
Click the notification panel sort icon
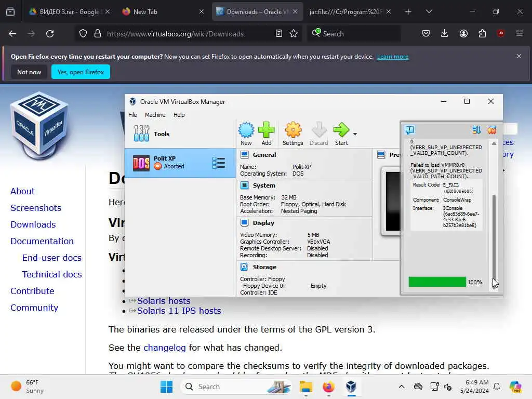click(x=476, y=129)
